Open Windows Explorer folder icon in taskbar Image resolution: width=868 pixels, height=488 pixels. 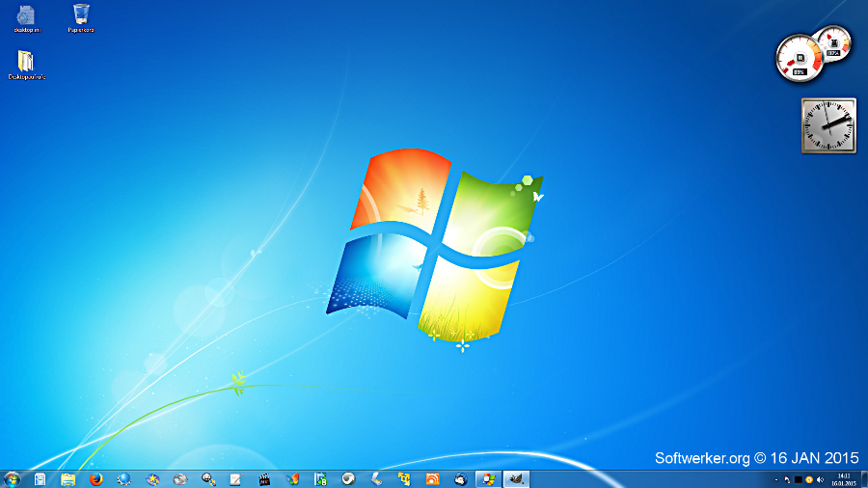coord(68,478)
